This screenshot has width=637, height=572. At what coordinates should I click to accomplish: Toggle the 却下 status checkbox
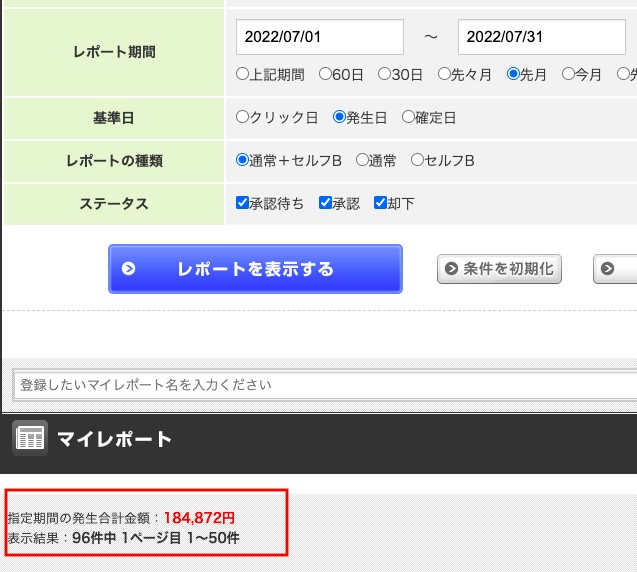(380, 203)
